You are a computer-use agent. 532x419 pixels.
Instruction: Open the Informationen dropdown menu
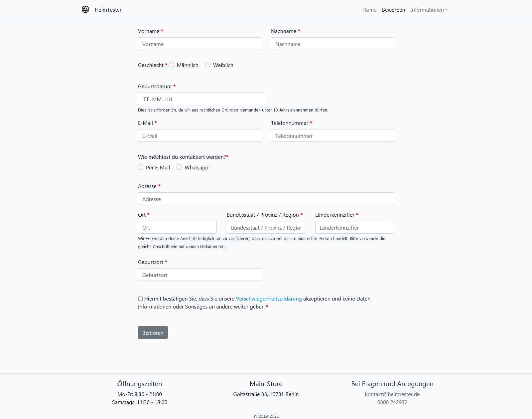(x=429, y=10)
